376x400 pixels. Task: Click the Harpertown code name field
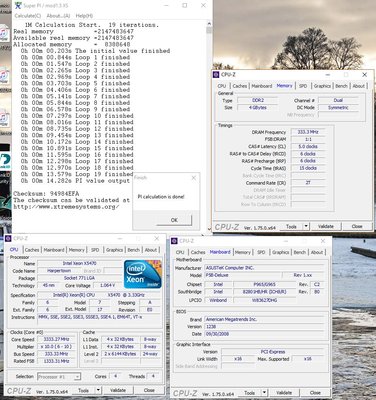click(x=59, y=271)
